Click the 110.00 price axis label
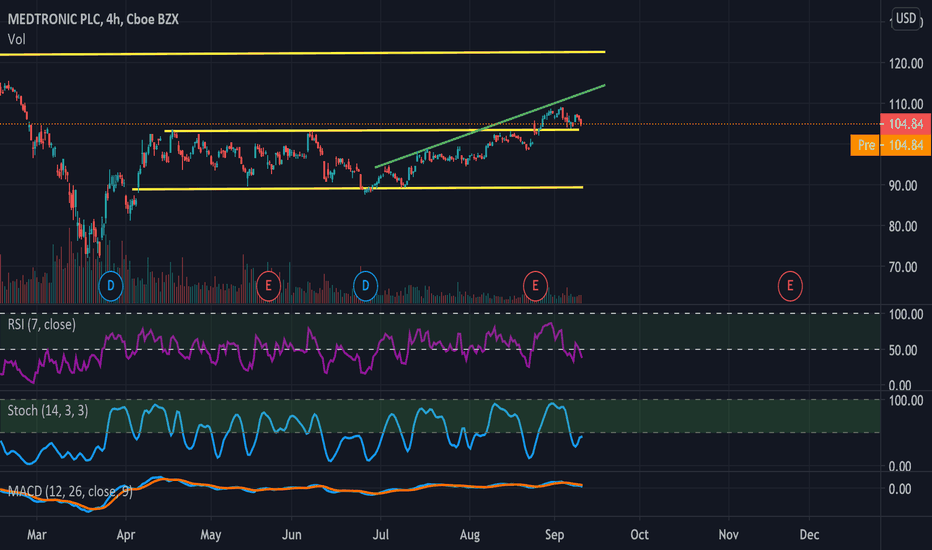 coord(906,105)
